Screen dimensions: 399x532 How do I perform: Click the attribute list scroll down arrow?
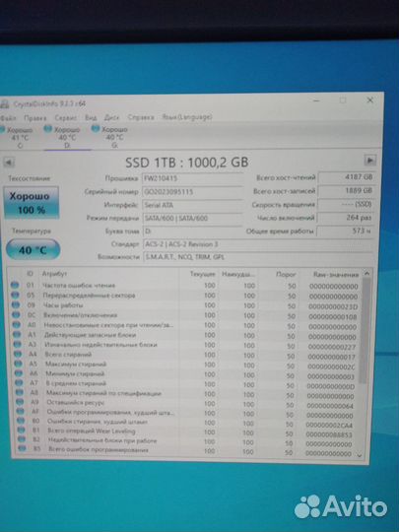click(360, 456)
